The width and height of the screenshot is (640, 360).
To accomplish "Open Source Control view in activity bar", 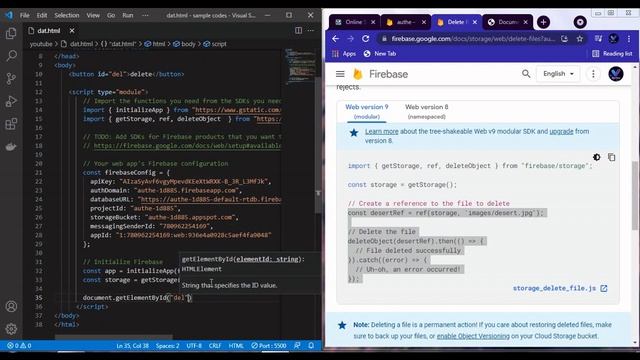I will 11,78.
